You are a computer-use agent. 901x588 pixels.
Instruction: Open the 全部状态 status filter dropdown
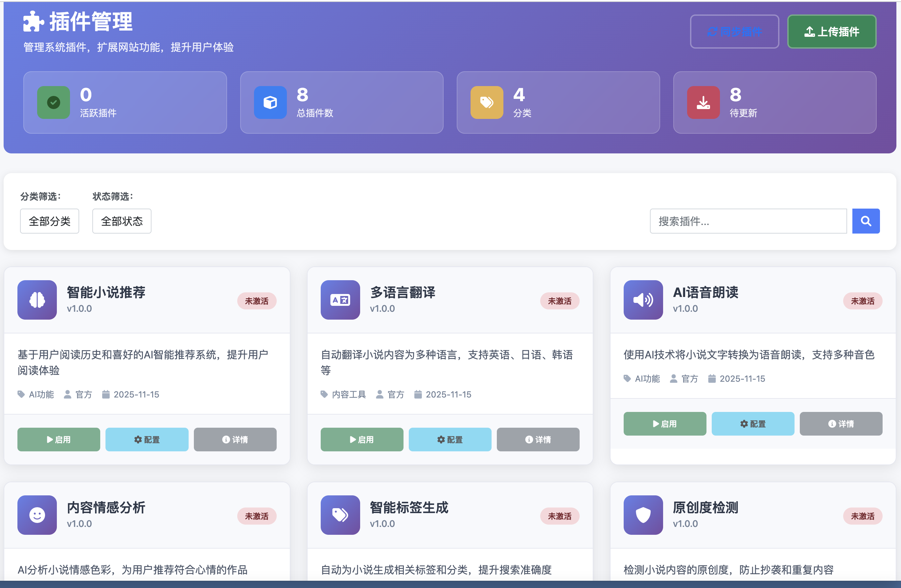point(122,221)
